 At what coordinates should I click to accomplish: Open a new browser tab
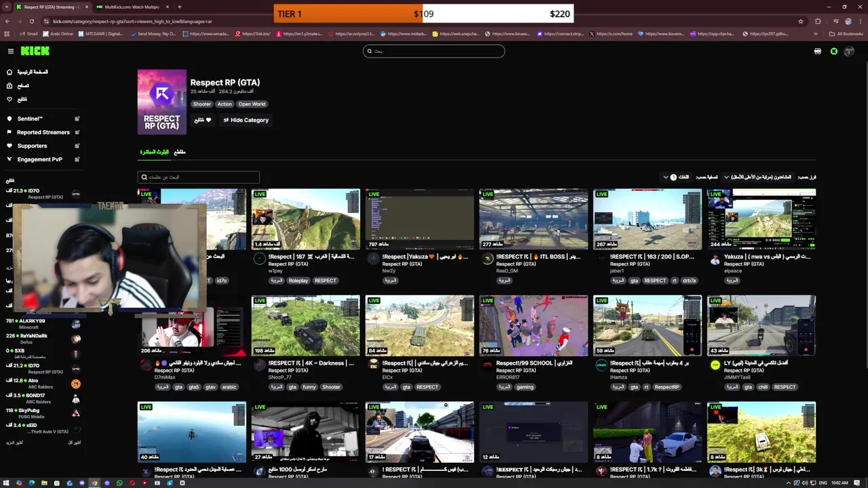(179, 7)
